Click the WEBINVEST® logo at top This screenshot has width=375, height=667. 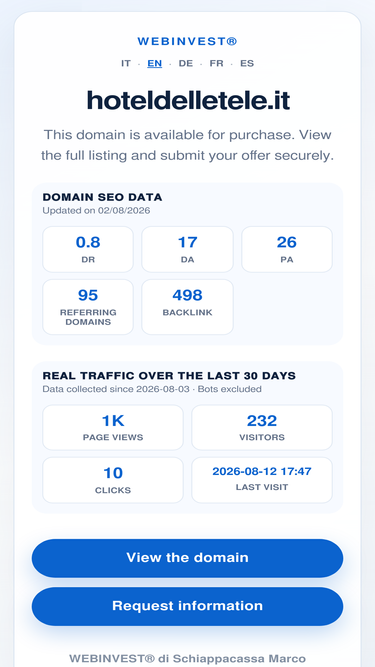[187, 41]
